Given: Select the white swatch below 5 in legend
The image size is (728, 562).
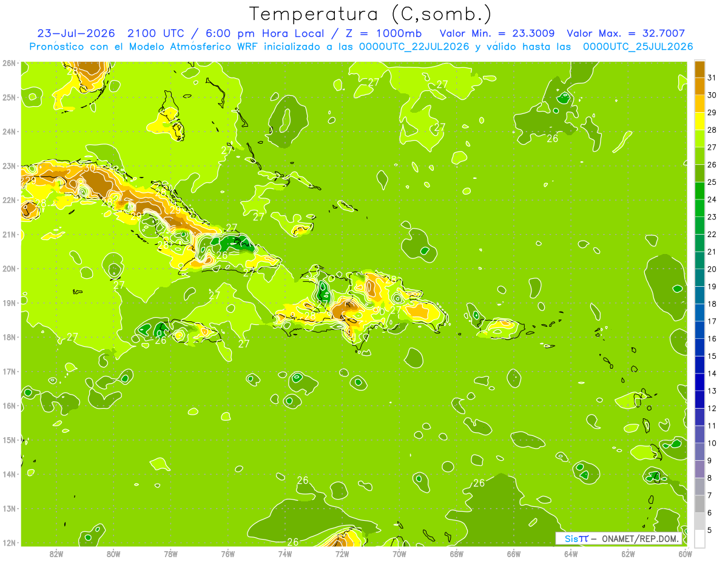Looking at the screenshot, I should click(x=699, y=538).
